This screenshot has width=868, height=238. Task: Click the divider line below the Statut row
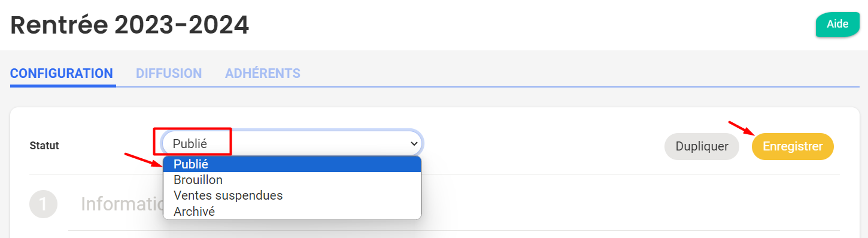pos(435,174)
